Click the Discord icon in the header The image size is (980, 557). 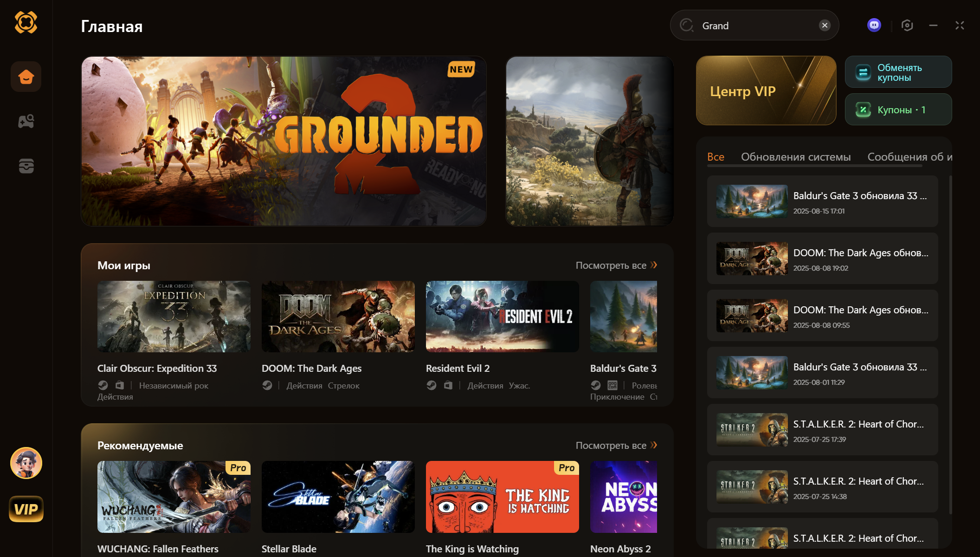[x=874, y=25]
